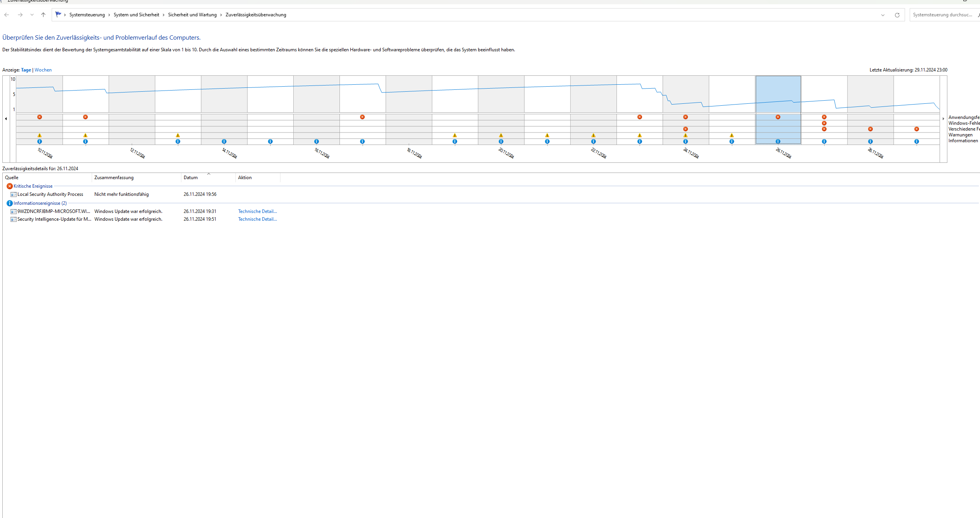
Task: Collapse the Informationsereignisse (2) group
Action: (40, 203)
